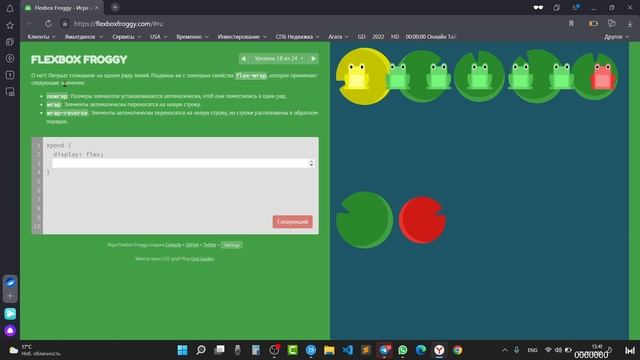Open the screenshot icon in sidebar
640x360 pixels.
tap(10, 92)
